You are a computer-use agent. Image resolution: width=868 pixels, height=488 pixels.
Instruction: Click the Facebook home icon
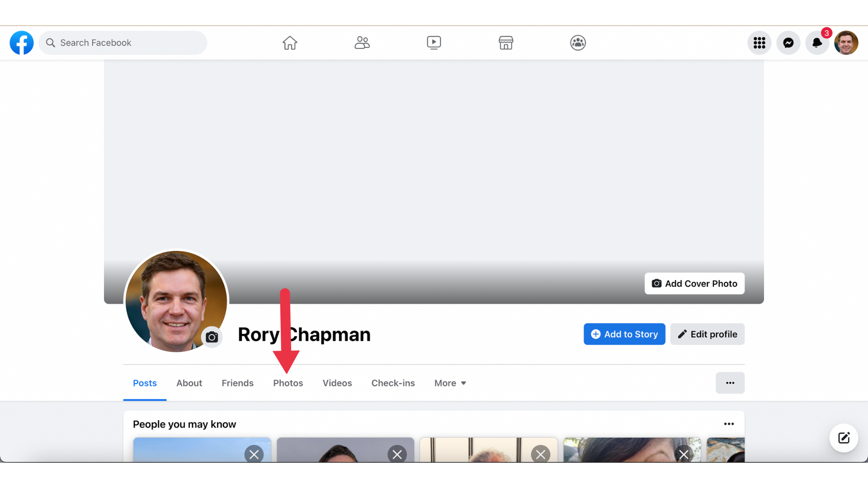pyautogui.click(x=290, y=42)
